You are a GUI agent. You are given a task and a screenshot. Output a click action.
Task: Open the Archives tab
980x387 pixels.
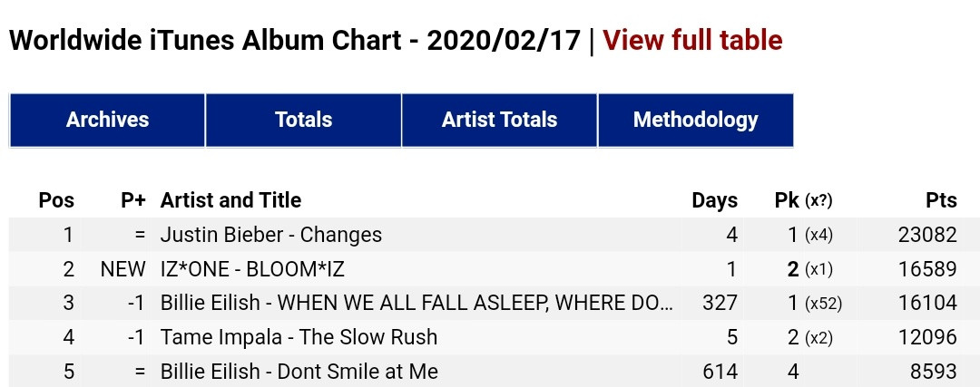(107, 120)
